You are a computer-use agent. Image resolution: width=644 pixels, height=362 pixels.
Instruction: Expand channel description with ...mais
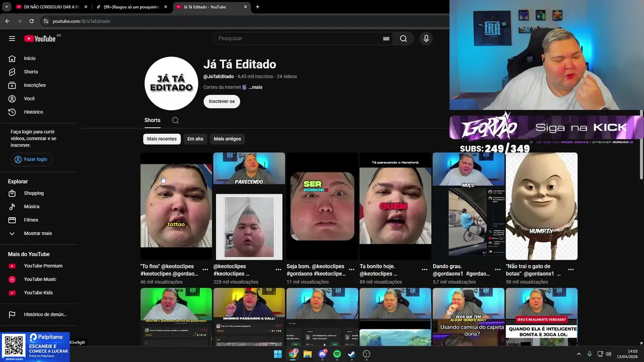point(256,87)
